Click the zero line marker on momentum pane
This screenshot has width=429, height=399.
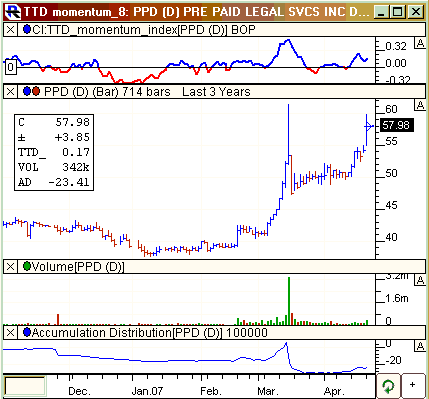[x=11, y=67]
